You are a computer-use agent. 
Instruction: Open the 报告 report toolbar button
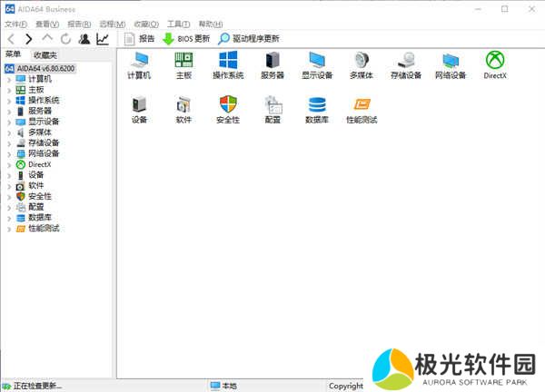point(139,39)
